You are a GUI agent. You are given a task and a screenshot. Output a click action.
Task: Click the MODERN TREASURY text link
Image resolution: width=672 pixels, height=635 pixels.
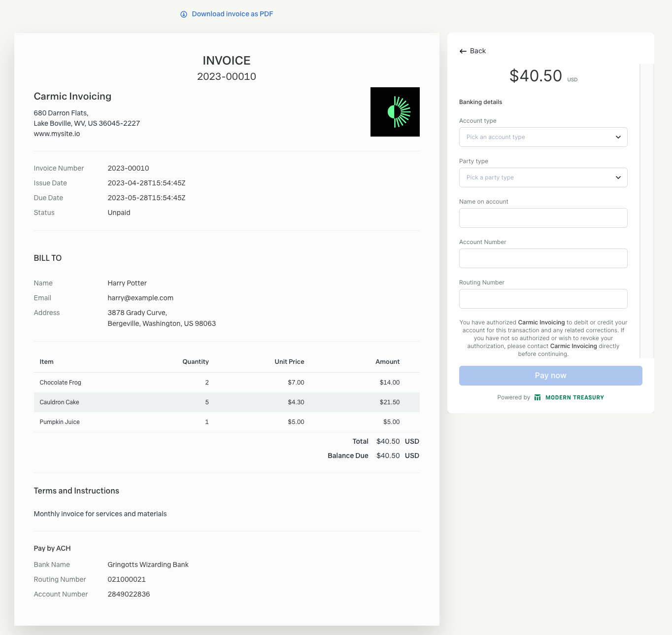pyautogui.click(x=574, y=397)
